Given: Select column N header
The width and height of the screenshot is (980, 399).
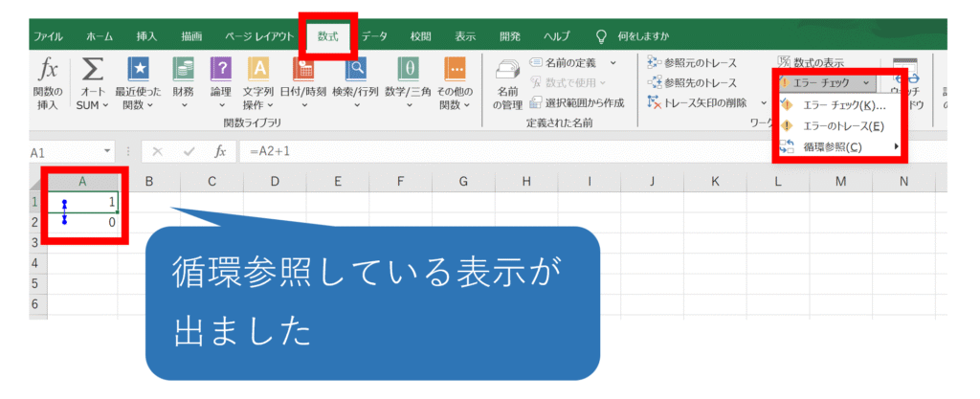Looking at the screenshot, I should click(903, 182).
